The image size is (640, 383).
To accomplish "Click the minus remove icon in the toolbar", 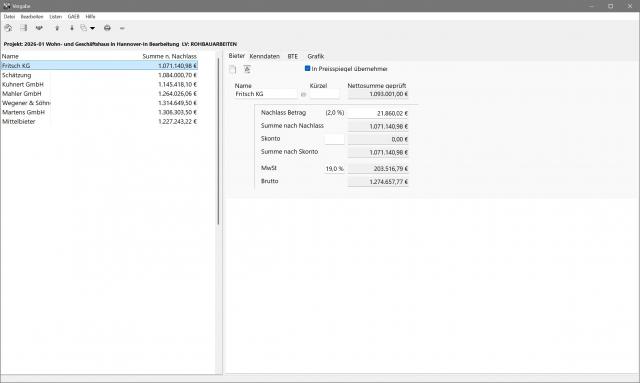I will [122, 28].
